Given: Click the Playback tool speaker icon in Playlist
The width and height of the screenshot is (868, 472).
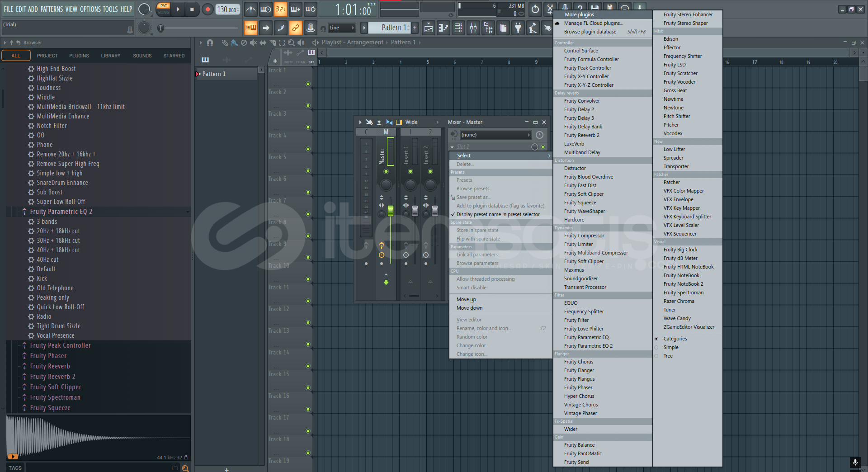Looking at the screenshot, I should click(x=301, y=42).
